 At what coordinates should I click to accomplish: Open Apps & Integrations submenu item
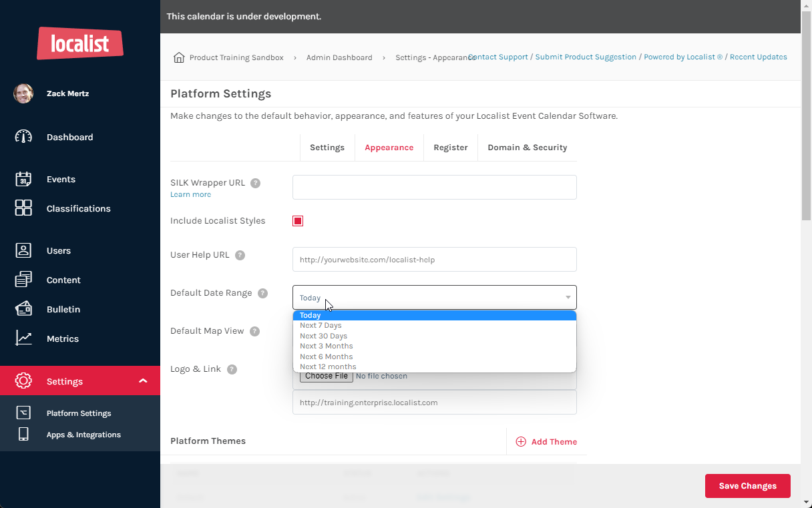83,435
